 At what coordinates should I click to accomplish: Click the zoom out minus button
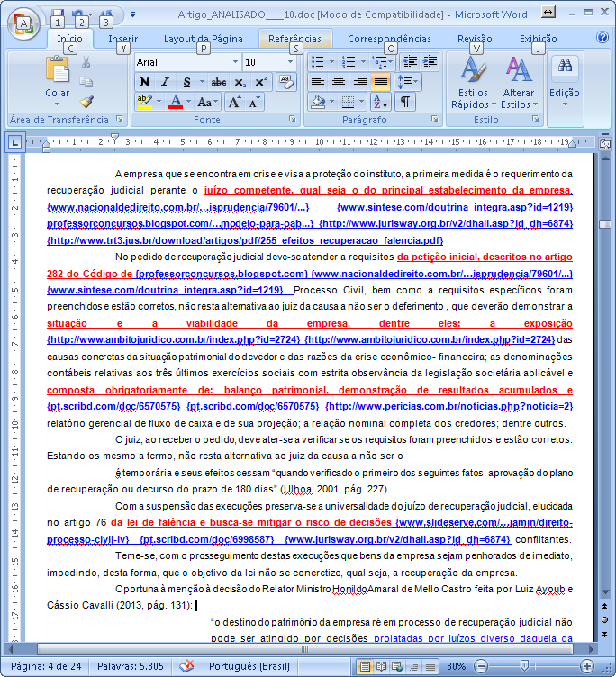pyautogui.click(x=481, y=666)
